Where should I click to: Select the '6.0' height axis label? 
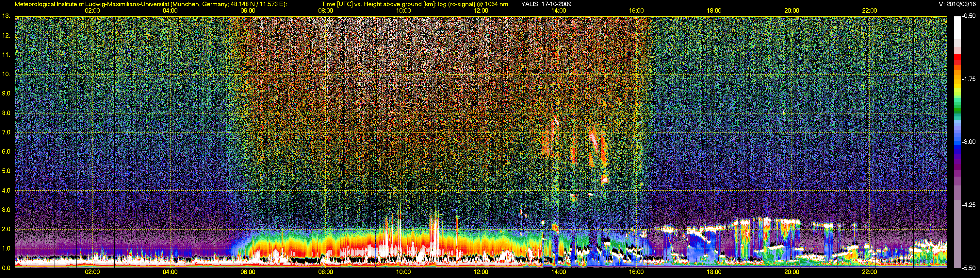(x=6, y=152)
